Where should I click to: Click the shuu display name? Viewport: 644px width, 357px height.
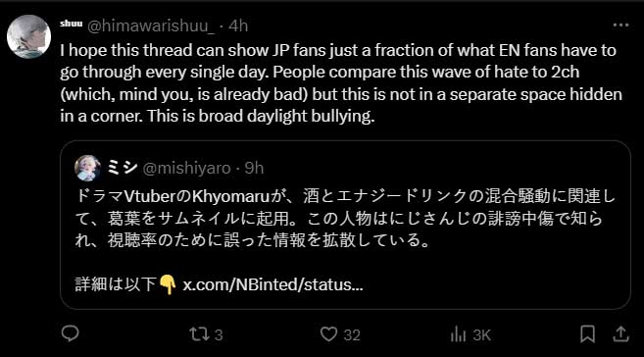71,24
